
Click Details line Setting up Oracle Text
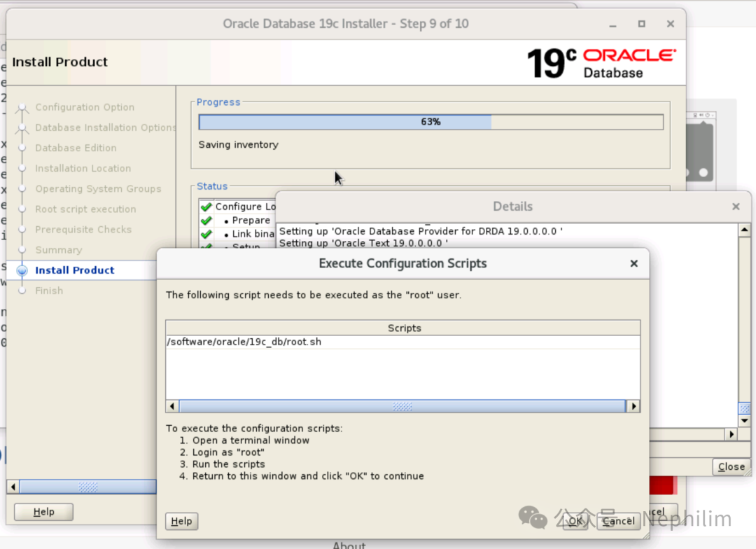click(x=363, y=243)
